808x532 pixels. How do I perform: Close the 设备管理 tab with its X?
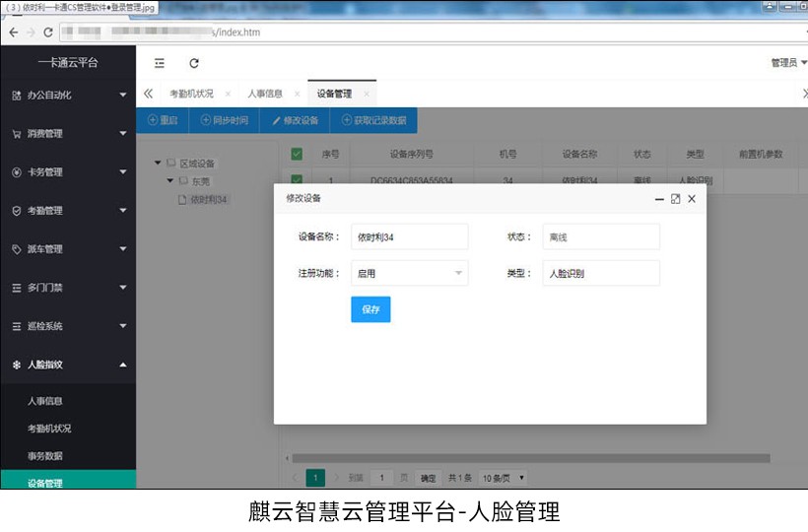pyautogui.click(x=367, y=94)
